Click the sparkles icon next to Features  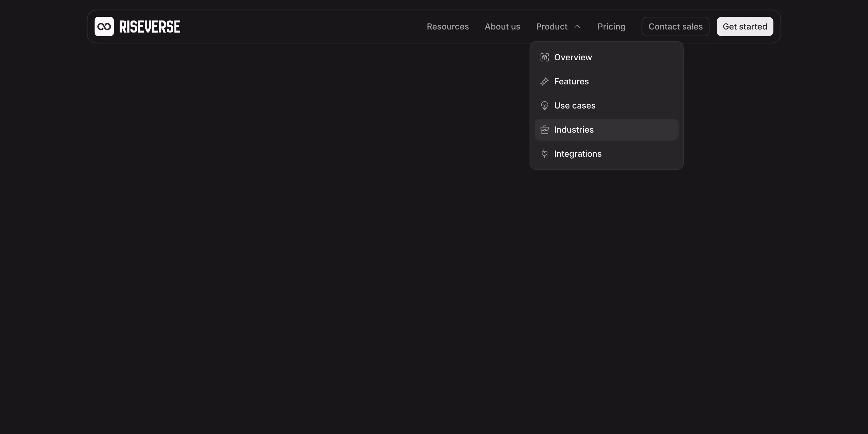[x=544, y=81]
